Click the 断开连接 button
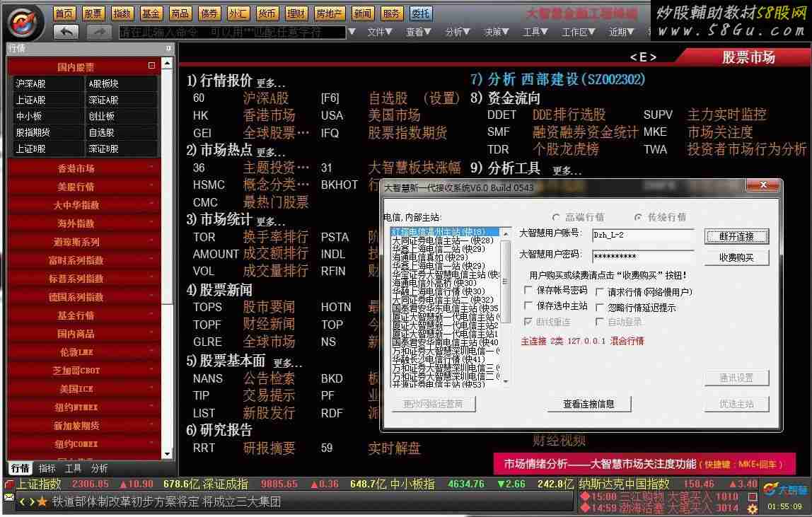The image size is (812, 517). pos(736,236)
